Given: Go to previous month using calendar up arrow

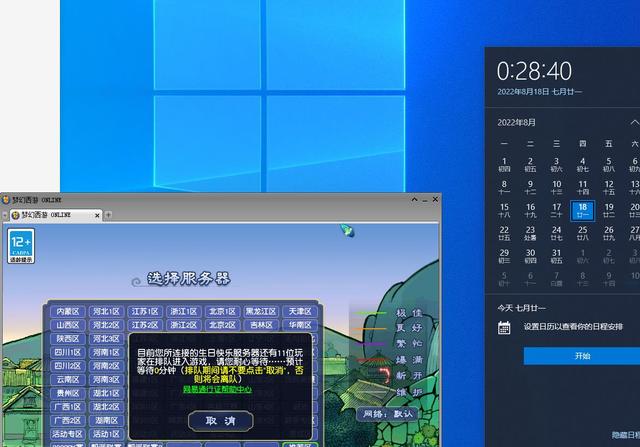Looking at the screenshot, I should pos(634,122).
